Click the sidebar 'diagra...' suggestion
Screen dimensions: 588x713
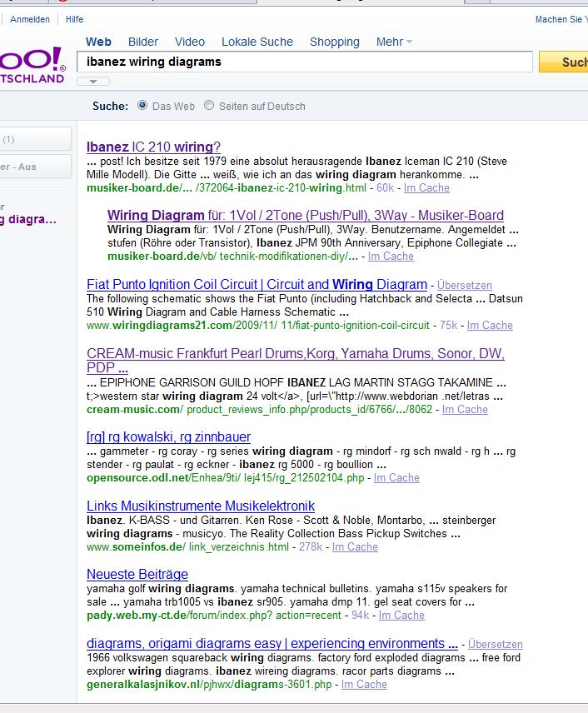[x=28, y=219]
